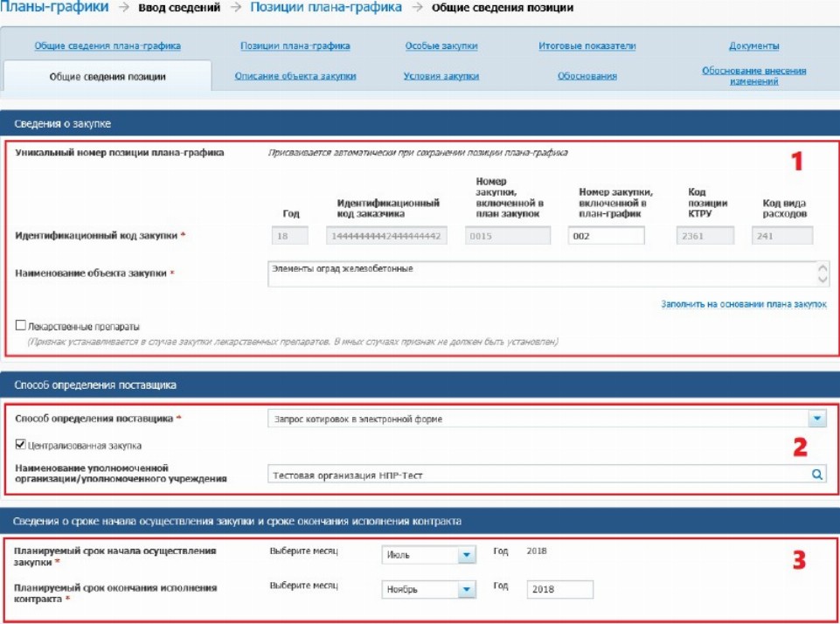840x624 pixels.
Task: Open Общие сведения плана-графика link
Action: point(108,45)
